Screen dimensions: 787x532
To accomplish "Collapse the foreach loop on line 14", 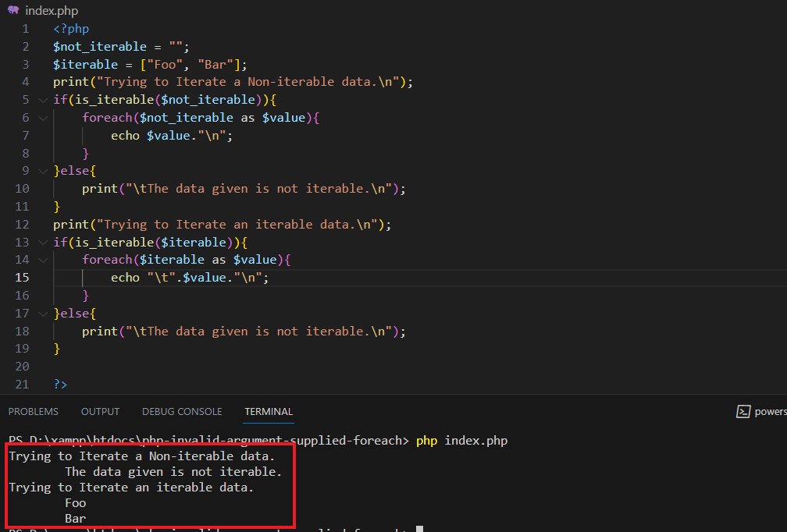I will click(x=42, y=259).
